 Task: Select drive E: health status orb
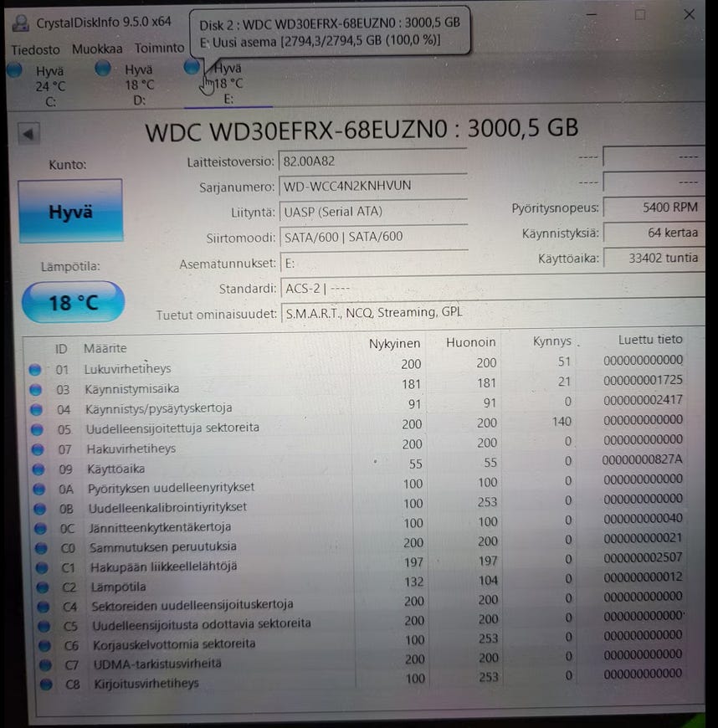(192, 66)
